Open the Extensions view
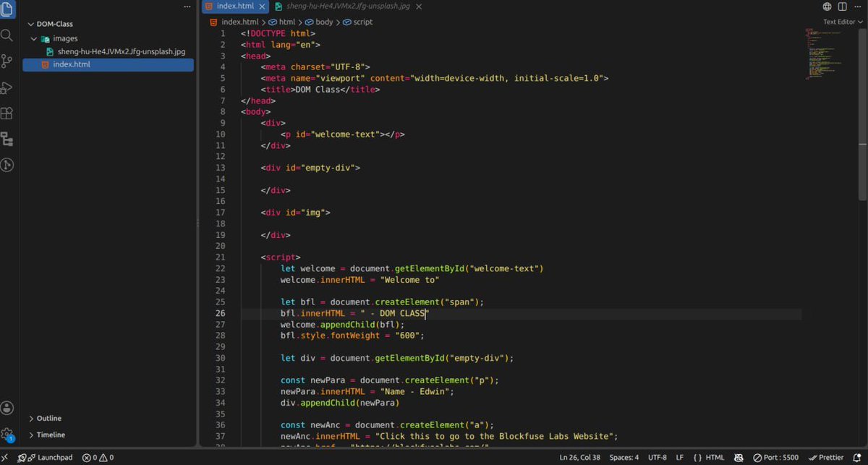This screenshot has width=868, height=465. click(7, 114)
